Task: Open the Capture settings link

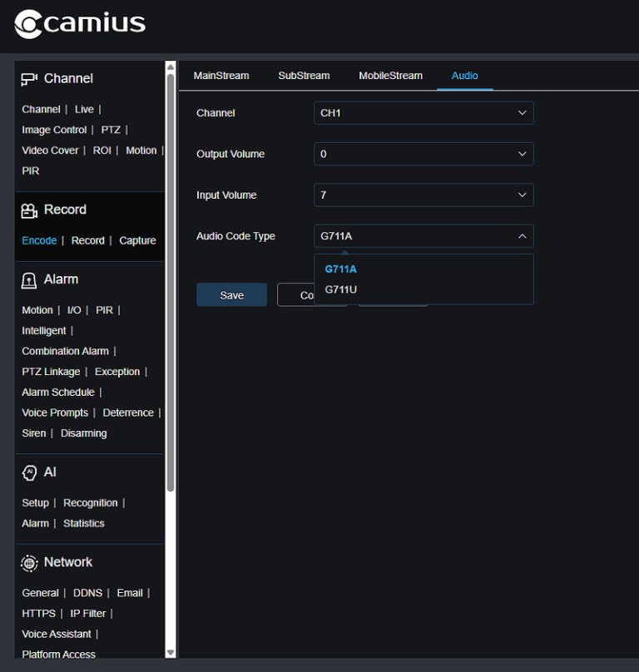Action: click(x=137, y=240)
